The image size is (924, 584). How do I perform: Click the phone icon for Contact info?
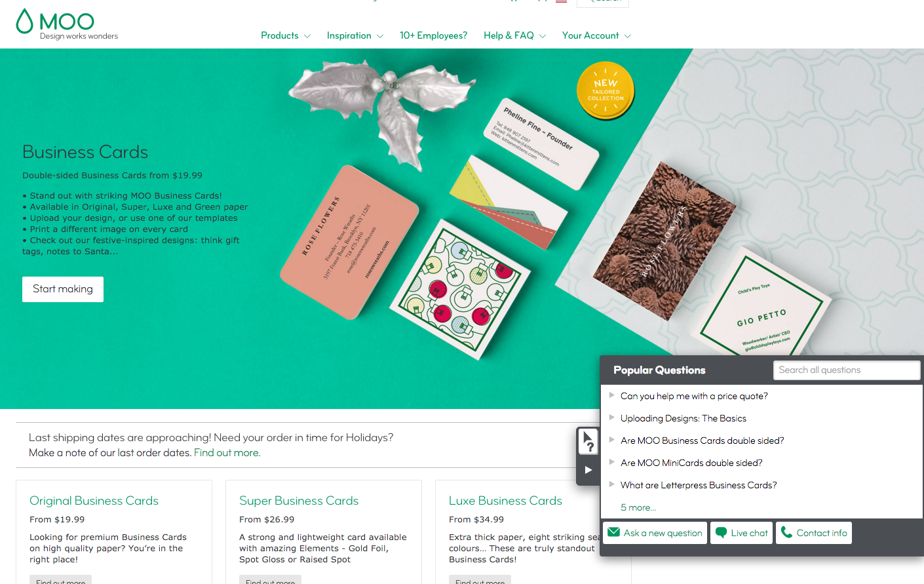787,532
